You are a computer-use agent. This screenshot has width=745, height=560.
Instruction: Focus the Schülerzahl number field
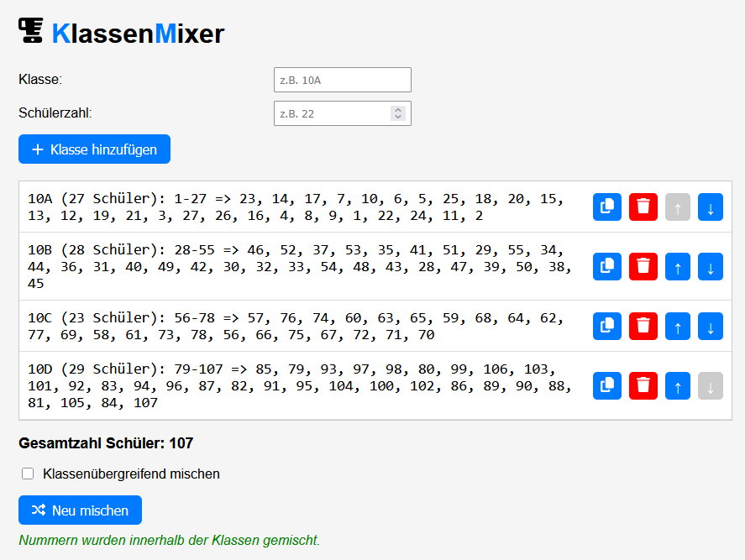343,113
